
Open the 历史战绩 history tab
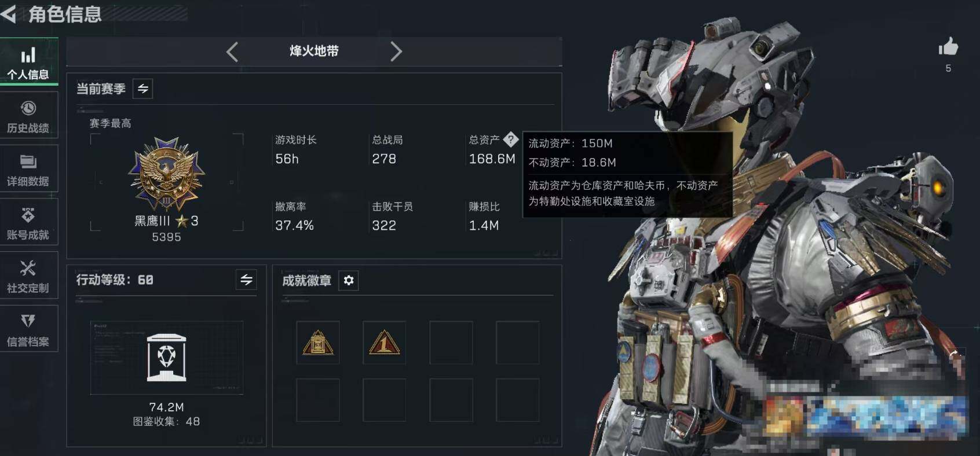28,116
